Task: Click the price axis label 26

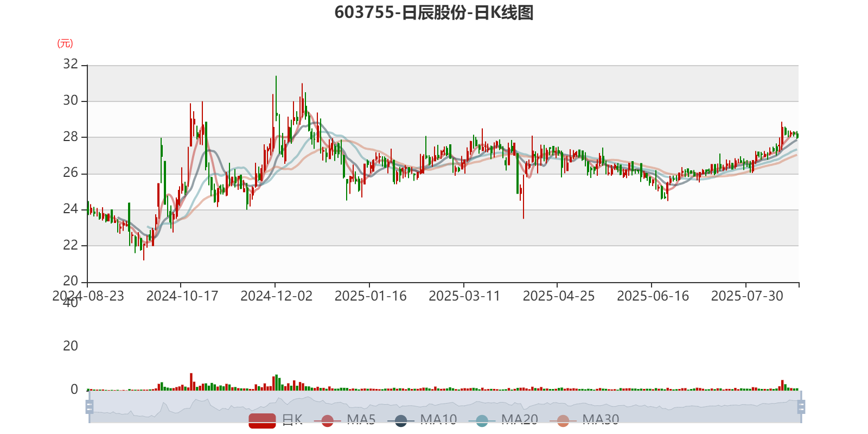Action: pos(71,173)
